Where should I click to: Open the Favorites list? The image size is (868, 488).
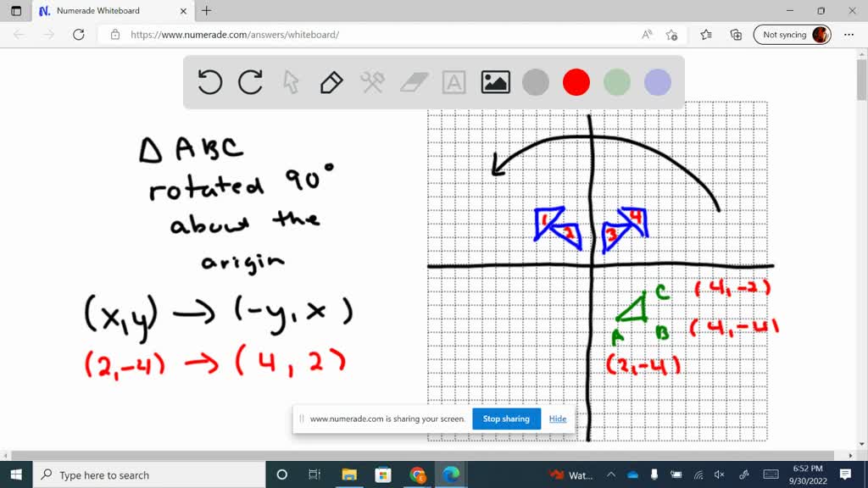(x=706, y=34)
